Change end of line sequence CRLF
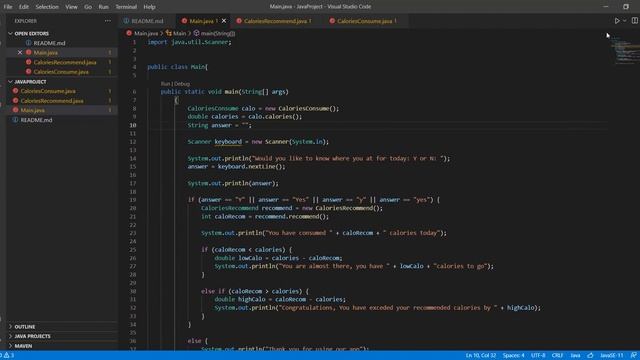Image resolution: width=640 pixels, height=360 pixels. click(x=557, y=356)
